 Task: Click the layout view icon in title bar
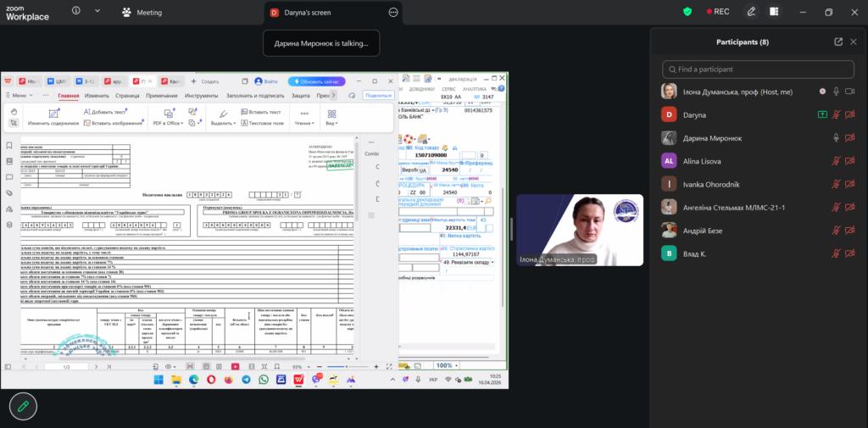tap(774, 12)
